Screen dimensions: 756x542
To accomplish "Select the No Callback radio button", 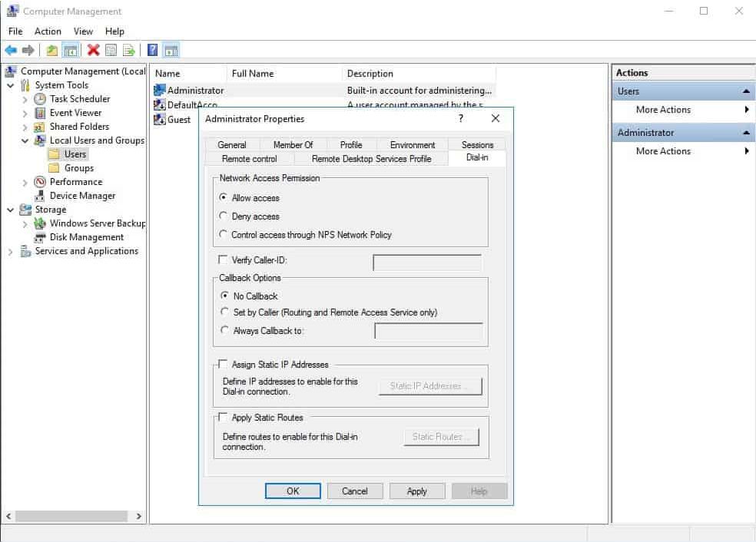I will click(x=224, y=296).
